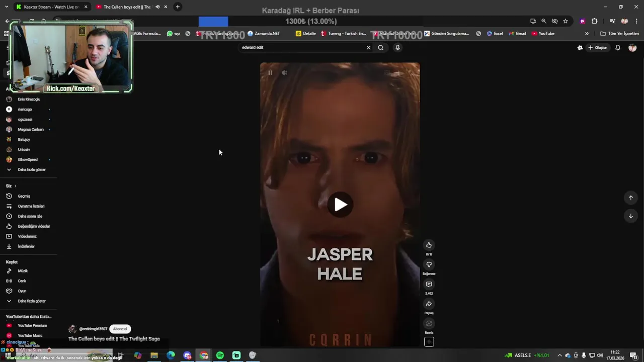This screenshot has height=362, width=644.
Task: Show more bookmarks overflow chevron
Action: point(587,34)
